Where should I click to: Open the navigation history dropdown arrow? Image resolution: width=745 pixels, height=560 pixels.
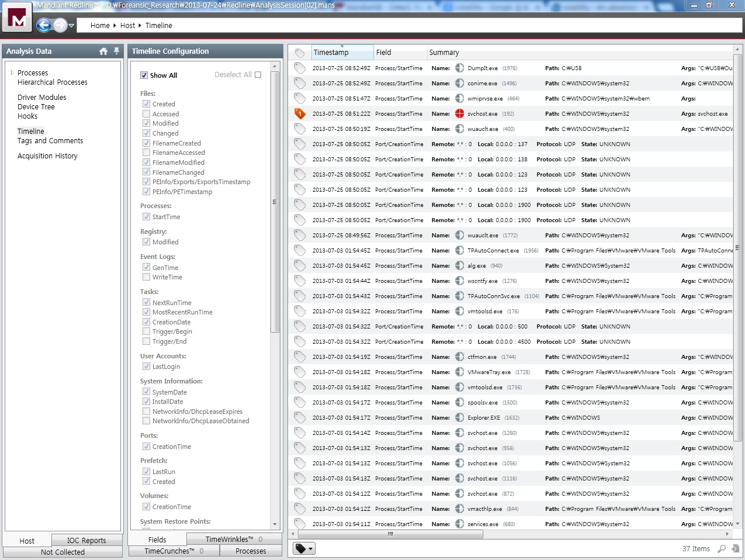72,26
